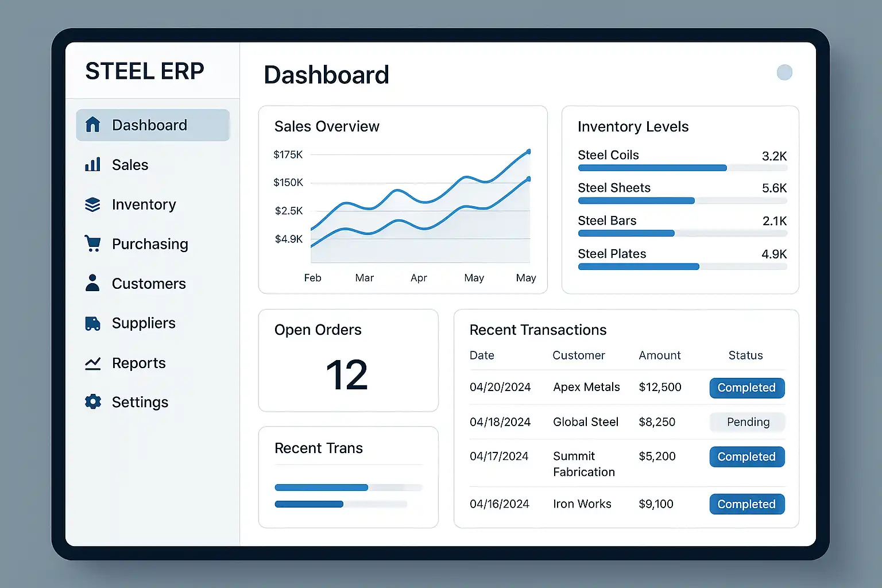Click the Suppliers truck icon

[92, 323]
